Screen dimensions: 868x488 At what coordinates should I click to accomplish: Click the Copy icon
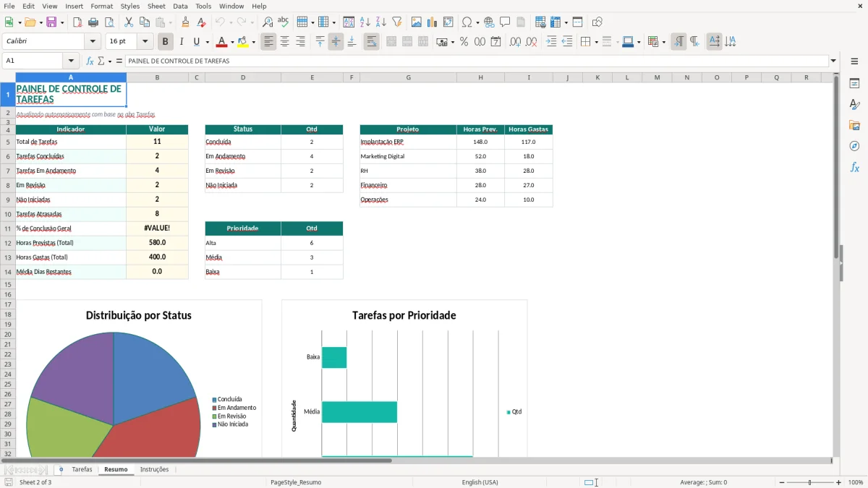click(x=144, y=22)
